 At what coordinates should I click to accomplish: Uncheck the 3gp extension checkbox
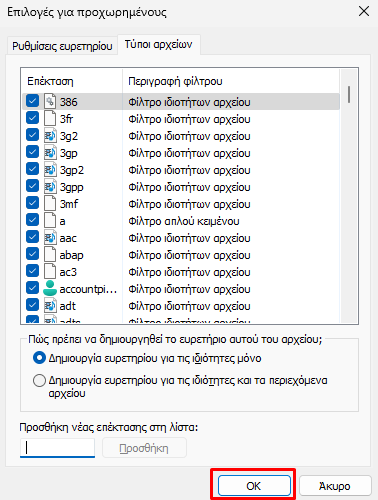(32, 152)
